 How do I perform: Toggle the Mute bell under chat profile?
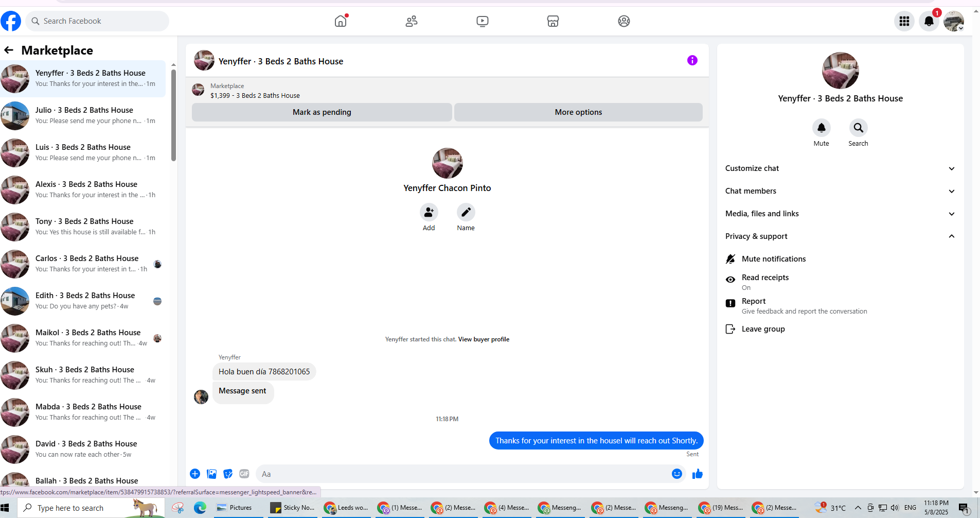coord(822,128)
